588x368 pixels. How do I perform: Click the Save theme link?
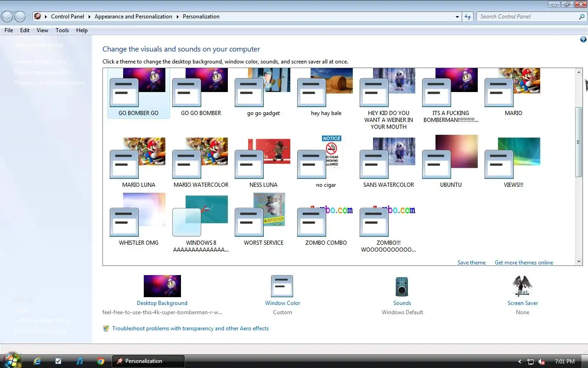[471, 263]
